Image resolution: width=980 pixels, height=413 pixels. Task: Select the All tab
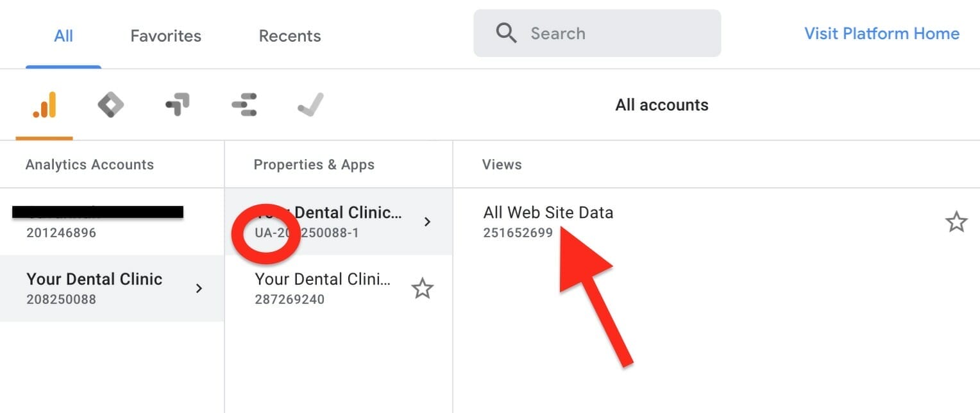click(63, 35)
